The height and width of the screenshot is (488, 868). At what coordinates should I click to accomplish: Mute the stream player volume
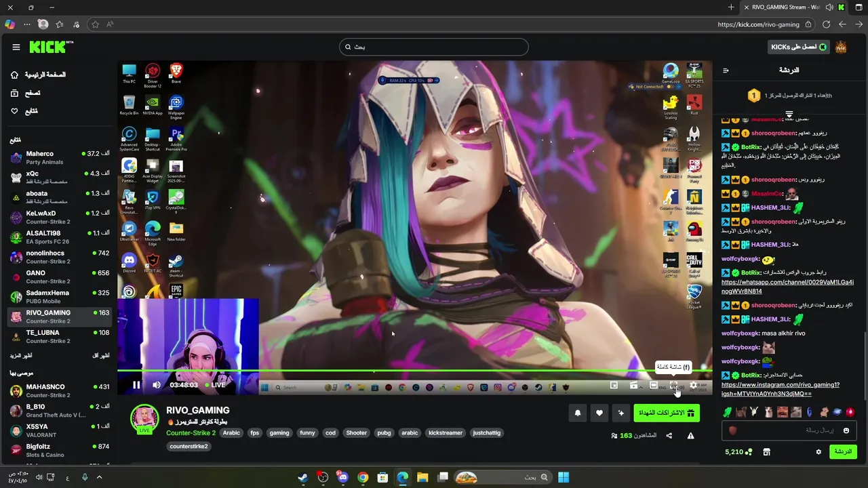(x=157, y=385)
